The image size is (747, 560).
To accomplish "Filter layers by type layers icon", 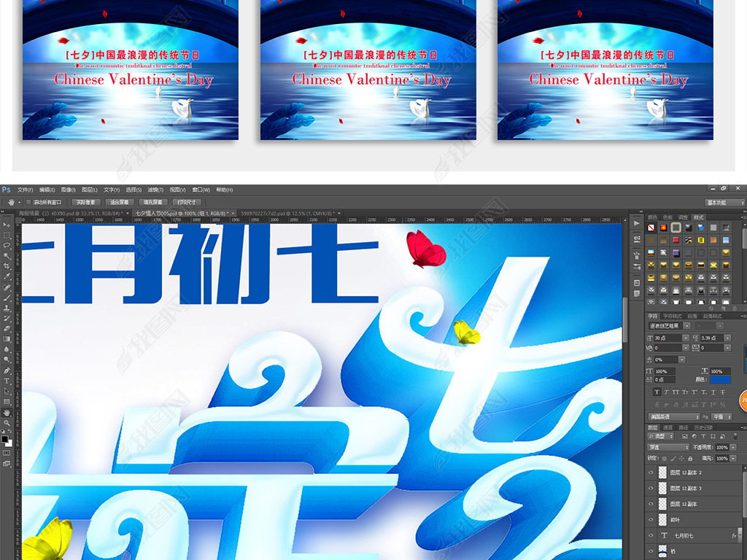I will click(x=705, y=436).
